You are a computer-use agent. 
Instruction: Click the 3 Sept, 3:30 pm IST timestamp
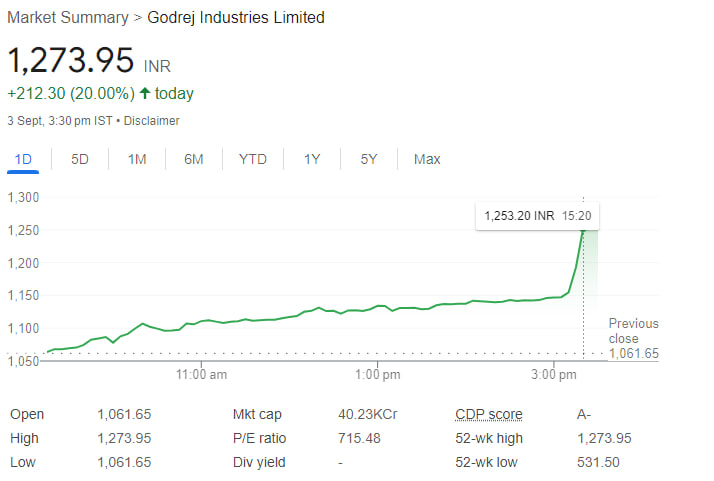click(60, 121)
